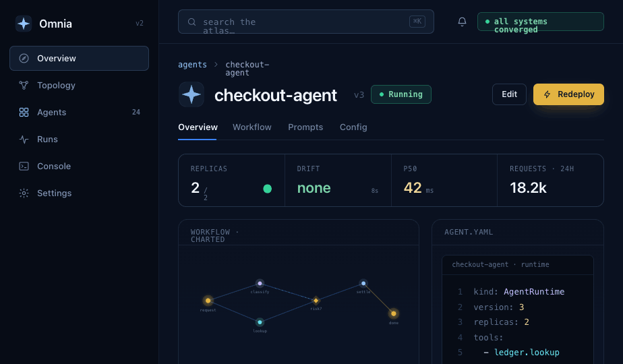Click the checkout-agent avatar star icon

(191, 94)
